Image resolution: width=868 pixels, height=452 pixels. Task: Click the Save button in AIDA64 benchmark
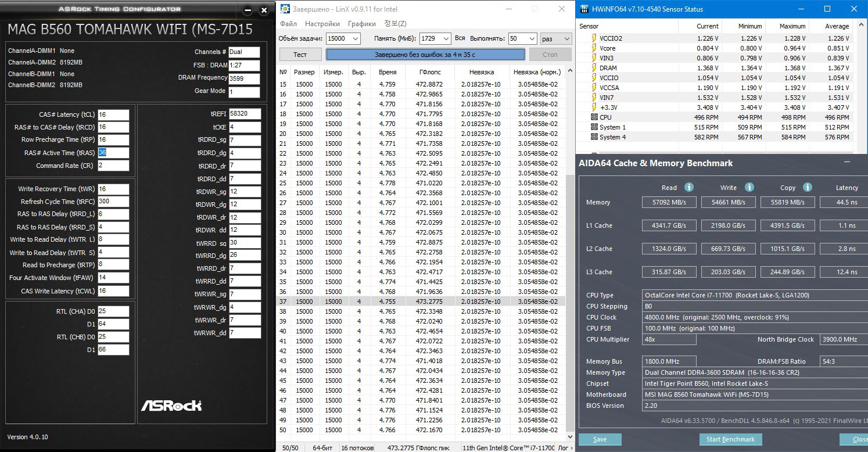coord(600,439)
